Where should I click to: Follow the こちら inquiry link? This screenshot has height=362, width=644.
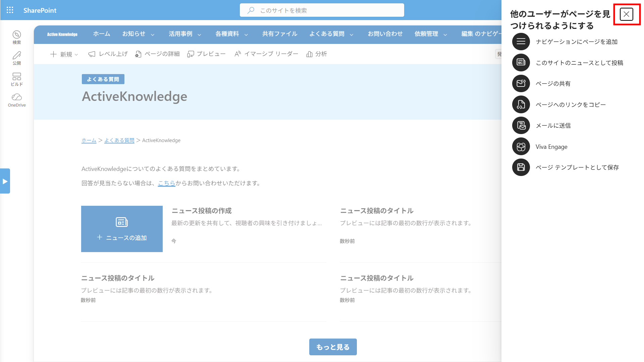tap(167, 183)
